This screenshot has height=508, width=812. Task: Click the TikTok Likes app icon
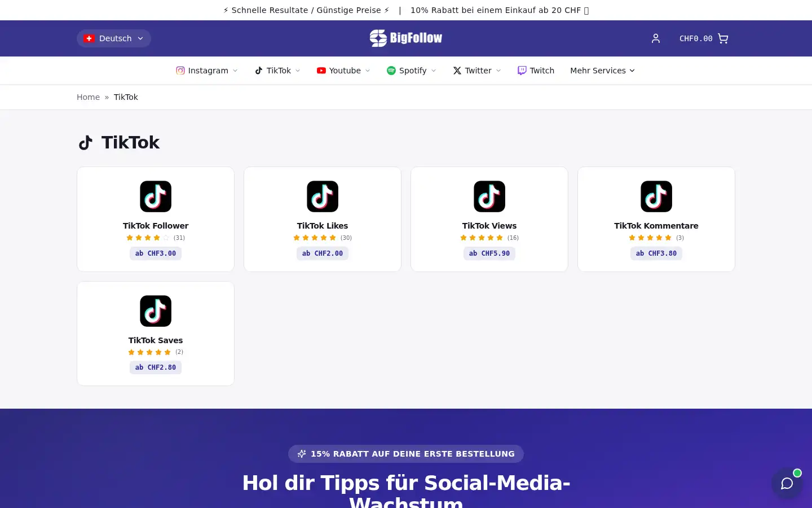tap(323, 196)
